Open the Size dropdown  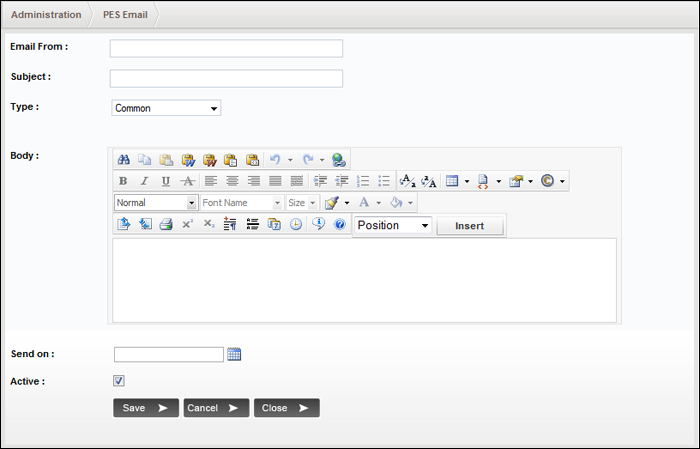tap(302, 203)
